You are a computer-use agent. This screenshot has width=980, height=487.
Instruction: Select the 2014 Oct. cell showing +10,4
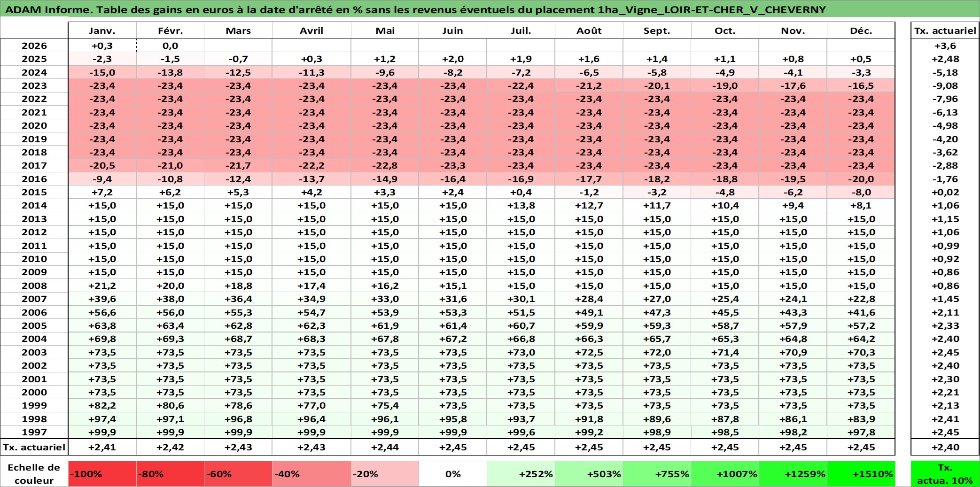point(725,205)
